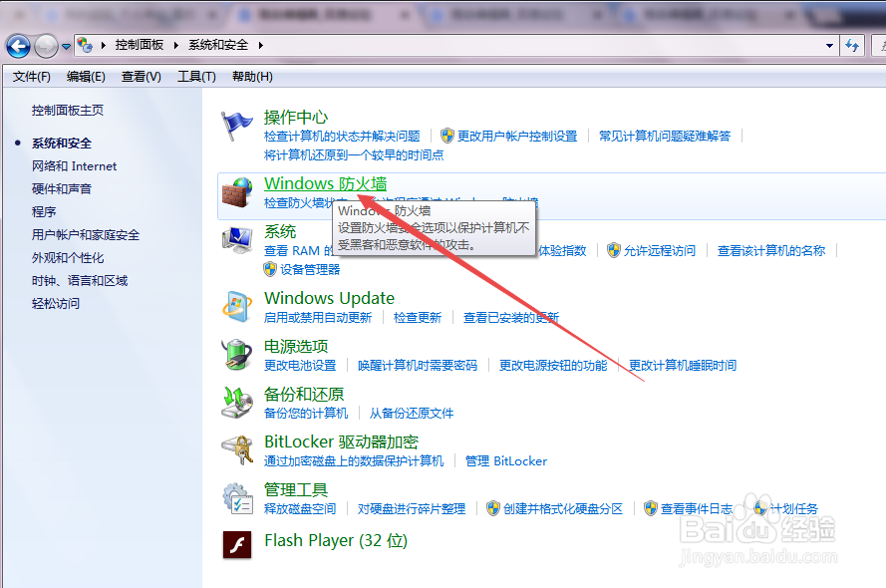This screenshot has height=588, width=886.
Task: Open 允许远程访问 link
Action: pyautogui.click(x=660, y=251)
